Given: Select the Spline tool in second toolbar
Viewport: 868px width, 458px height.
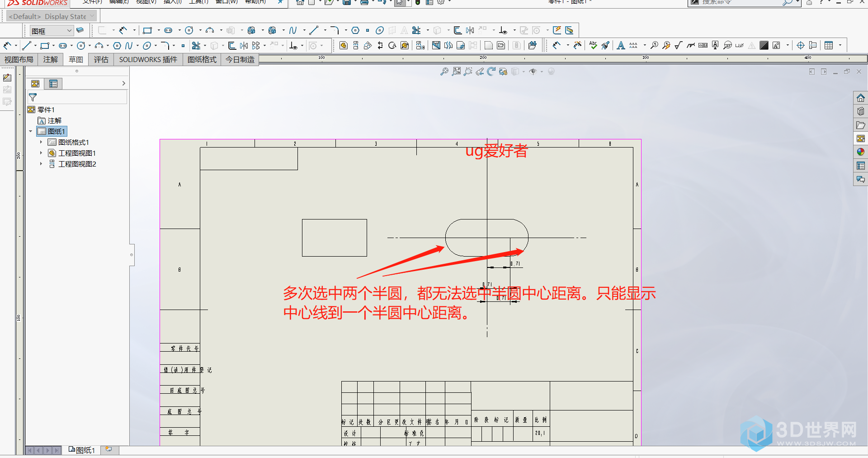Looking at the screenshot, I should 129,46.
